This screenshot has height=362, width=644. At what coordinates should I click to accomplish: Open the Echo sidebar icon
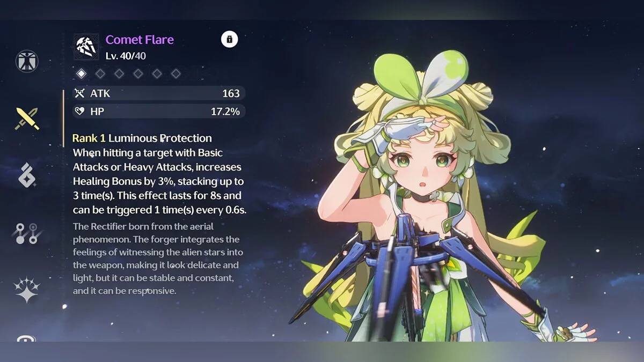point(27,175)
